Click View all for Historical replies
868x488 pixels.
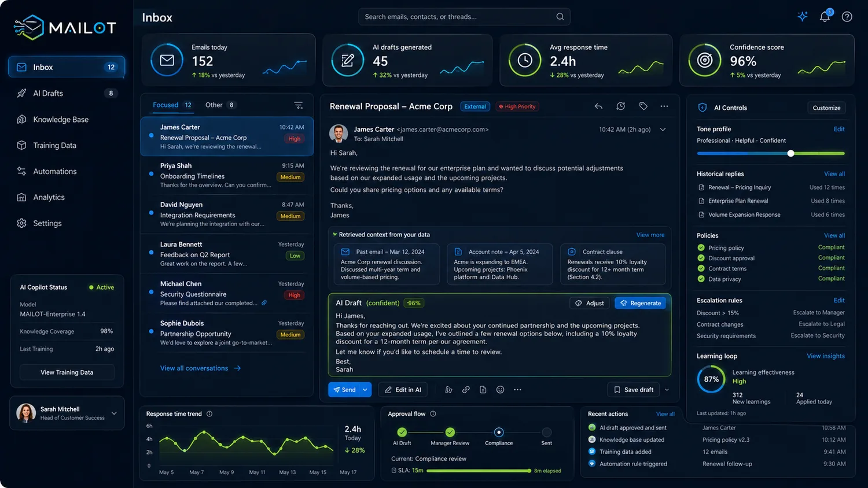coord(834,173)
